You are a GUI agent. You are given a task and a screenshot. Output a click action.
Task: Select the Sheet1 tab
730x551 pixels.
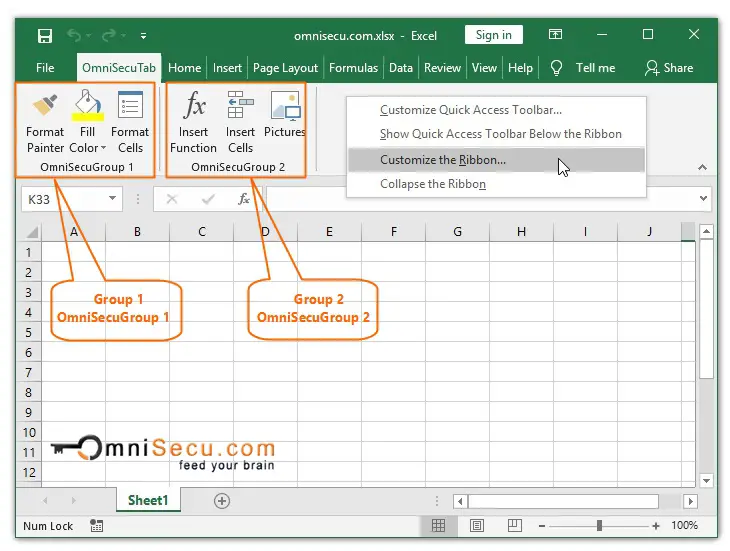pyautogui.click(x=148, y=500)
